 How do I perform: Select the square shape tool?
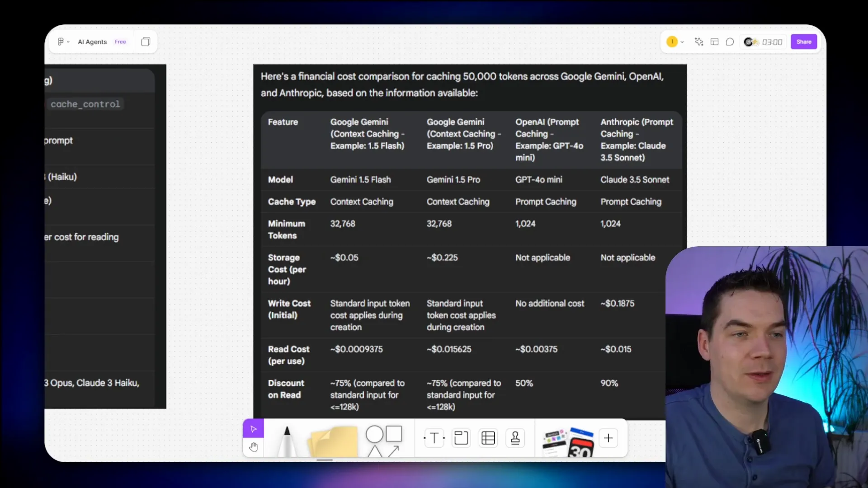pyautogui.click(x=394, y=434)
